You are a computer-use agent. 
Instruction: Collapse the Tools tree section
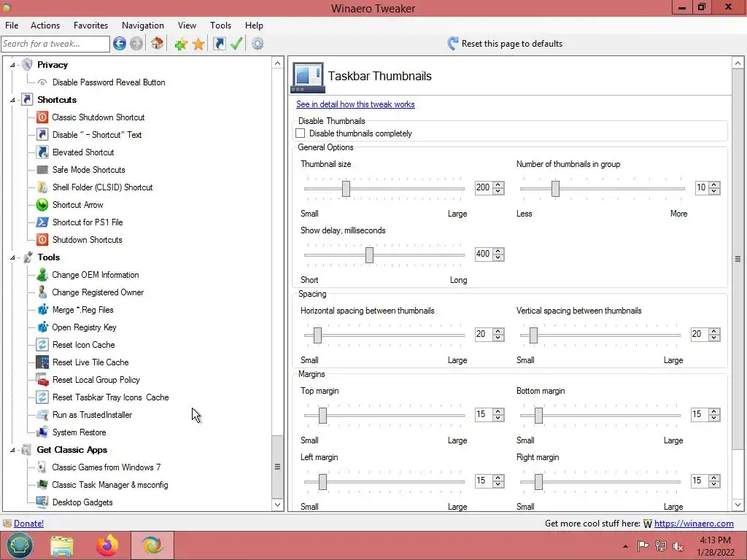pyautogui.click(x=13, y=257)
